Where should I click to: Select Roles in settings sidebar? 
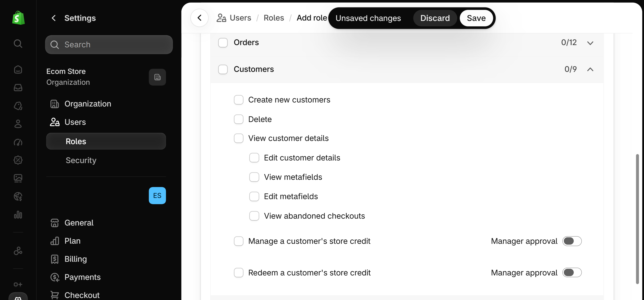tap(106, 141)
